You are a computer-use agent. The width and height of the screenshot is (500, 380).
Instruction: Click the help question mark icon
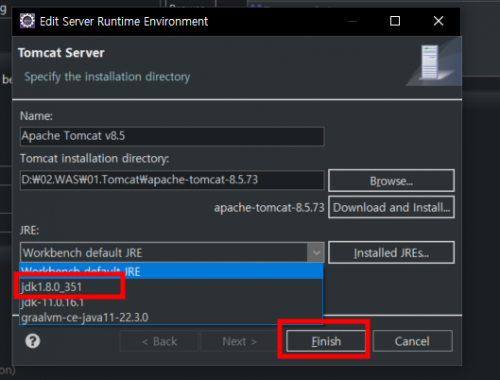[33, 341]
